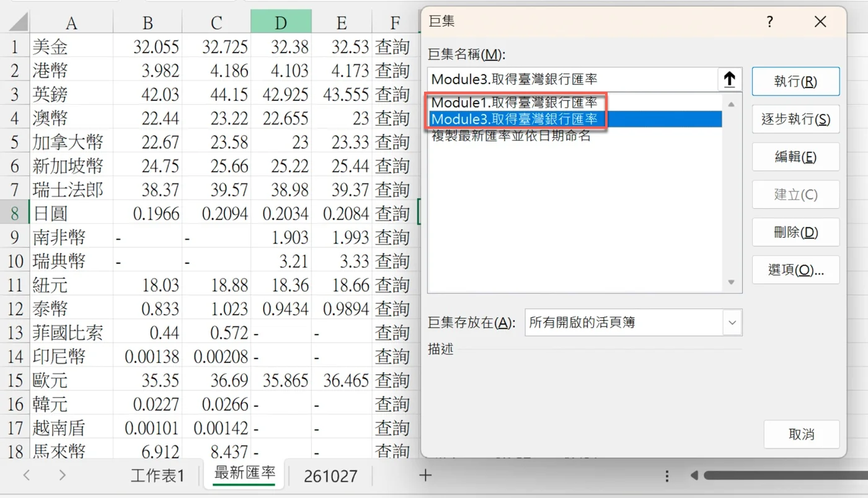Cancel the dialog with 取消
The image size is (868, 498).
click(x=802, y=435)
